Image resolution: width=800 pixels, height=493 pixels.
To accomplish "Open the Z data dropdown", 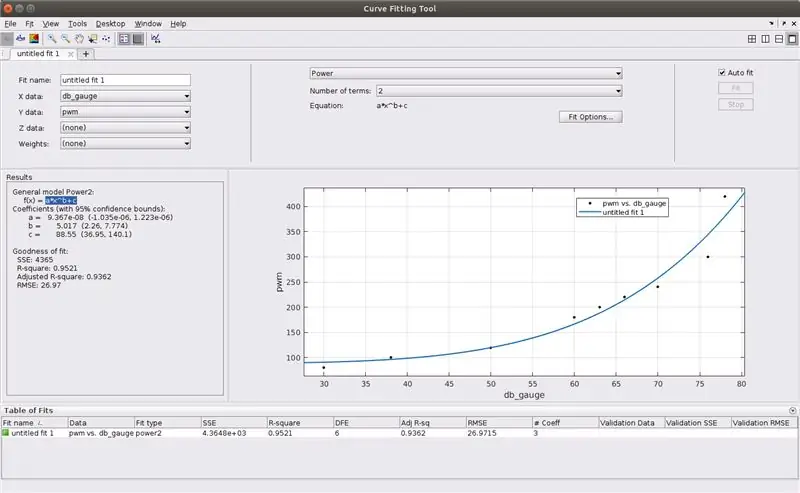I will 126,128.
